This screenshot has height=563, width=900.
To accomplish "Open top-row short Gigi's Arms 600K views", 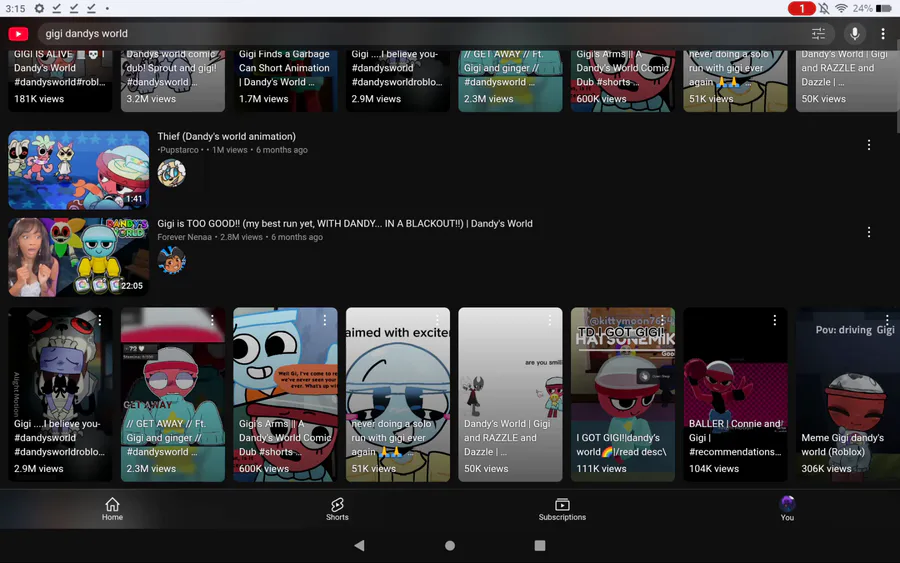I will [623, 80].
